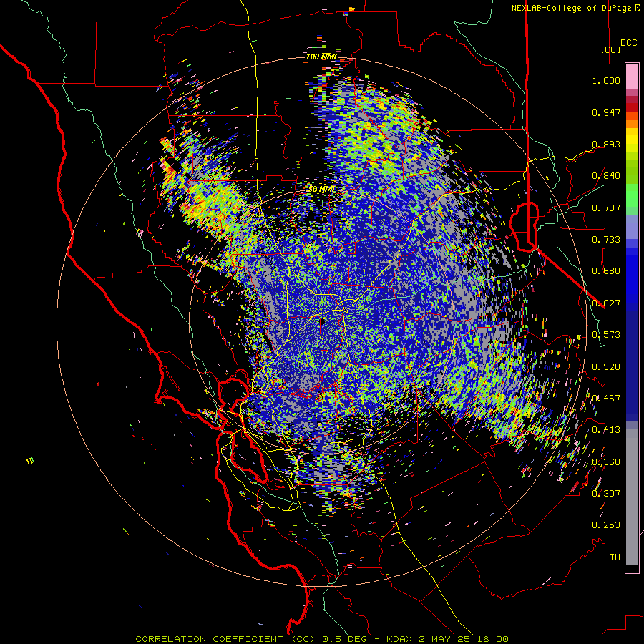Pick the light green segment of color bar
The image size is (644, 644).
click(632, 195)
